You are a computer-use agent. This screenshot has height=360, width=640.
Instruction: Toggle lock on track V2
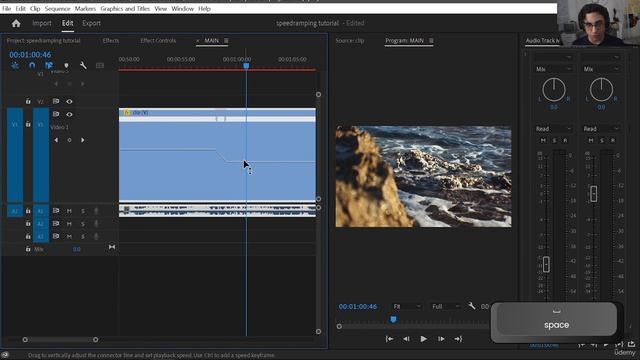coord(28,102)
